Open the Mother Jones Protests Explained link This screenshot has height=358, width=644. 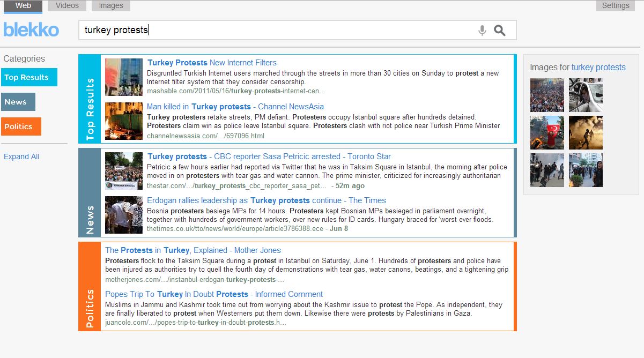(193, 250)
